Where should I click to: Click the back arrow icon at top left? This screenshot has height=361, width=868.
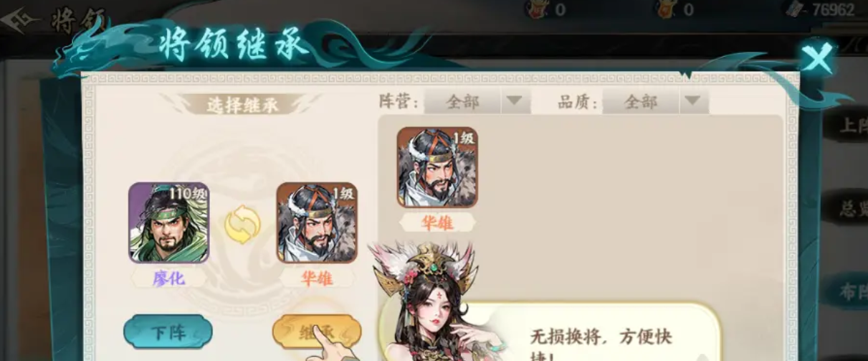[20, 19]
